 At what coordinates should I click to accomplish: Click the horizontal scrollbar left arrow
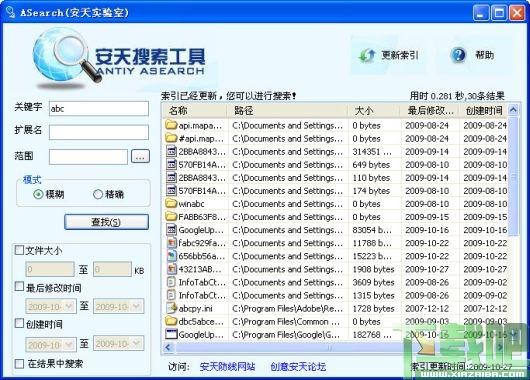168,347
